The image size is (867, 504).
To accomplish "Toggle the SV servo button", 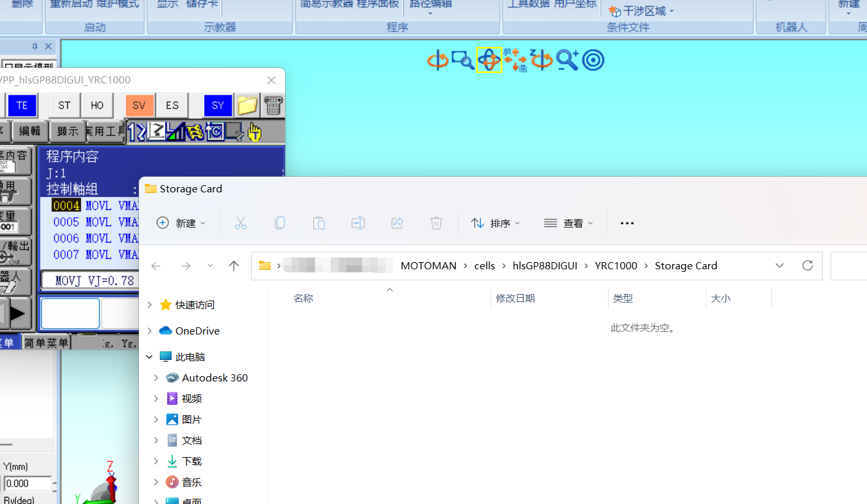I will pos(140,105).
